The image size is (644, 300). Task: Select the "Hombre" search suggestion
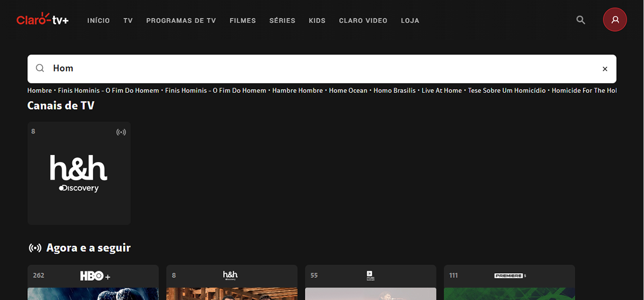point(40,91)
